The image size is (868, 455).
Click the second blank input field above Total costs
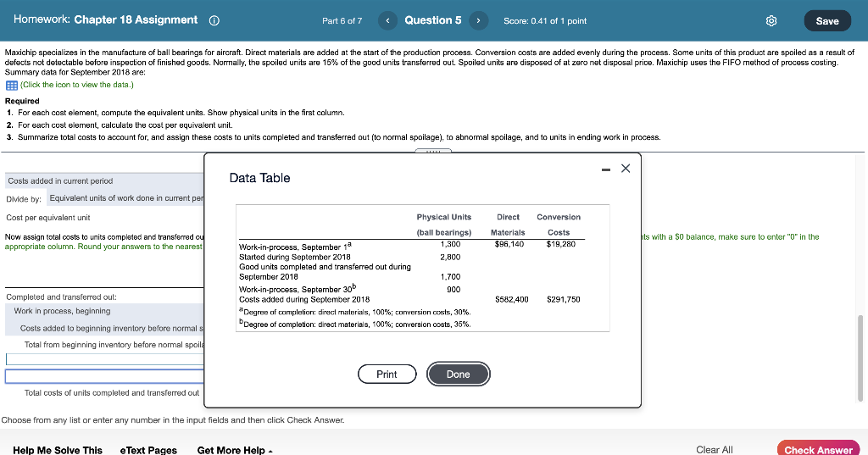point(105,376)
